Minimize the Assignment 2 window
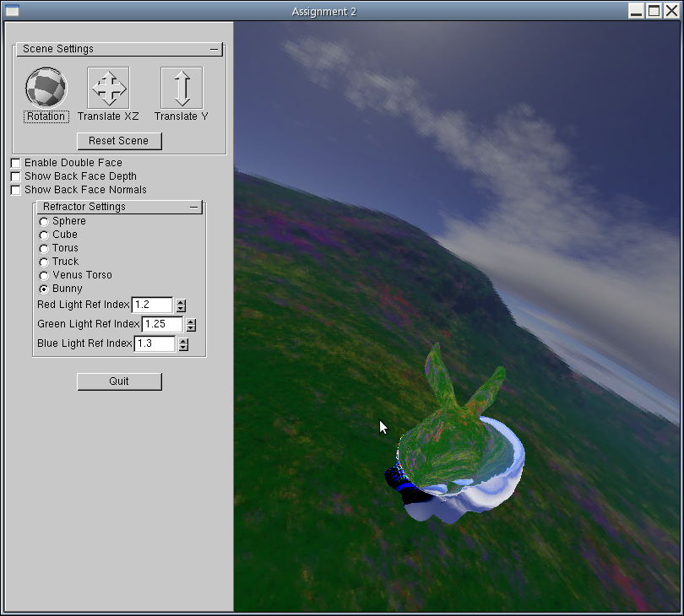Image resolution: width=684 pixels, height=616 pixels. tap(637, 10)
